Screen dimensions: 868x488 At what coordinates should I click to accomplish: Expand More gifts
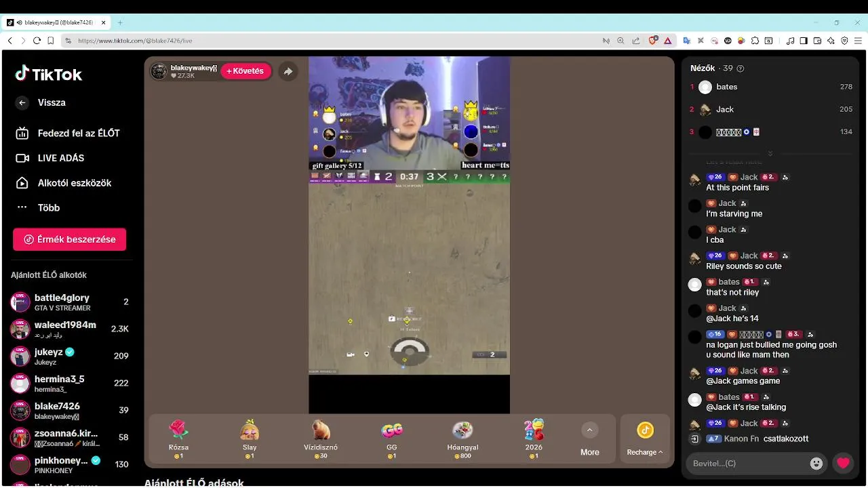click(x=589, y=439)
